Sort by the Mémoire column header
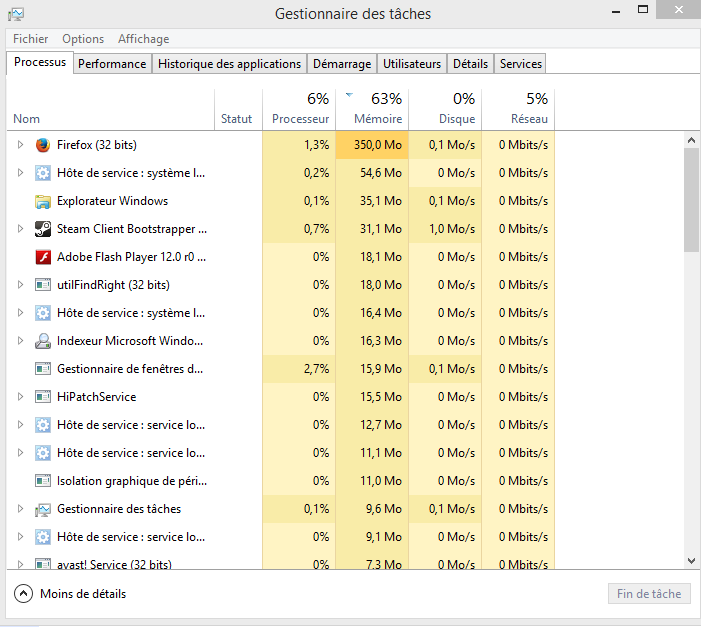Image resolution: width=701 pixels, height=627 pixels. [372, 110]
